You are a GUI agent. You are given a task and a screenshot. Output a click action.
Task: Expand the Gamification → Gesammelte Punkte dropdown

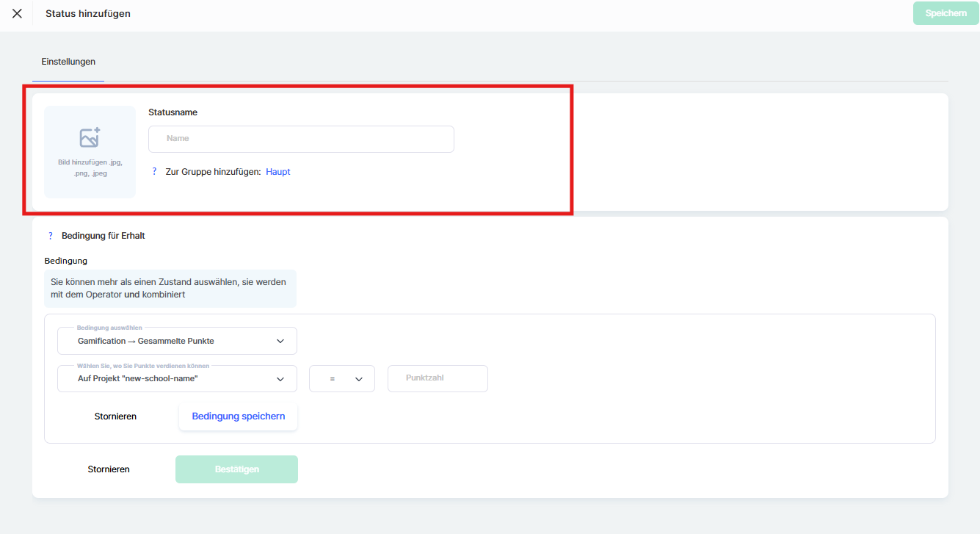[176, 341]
